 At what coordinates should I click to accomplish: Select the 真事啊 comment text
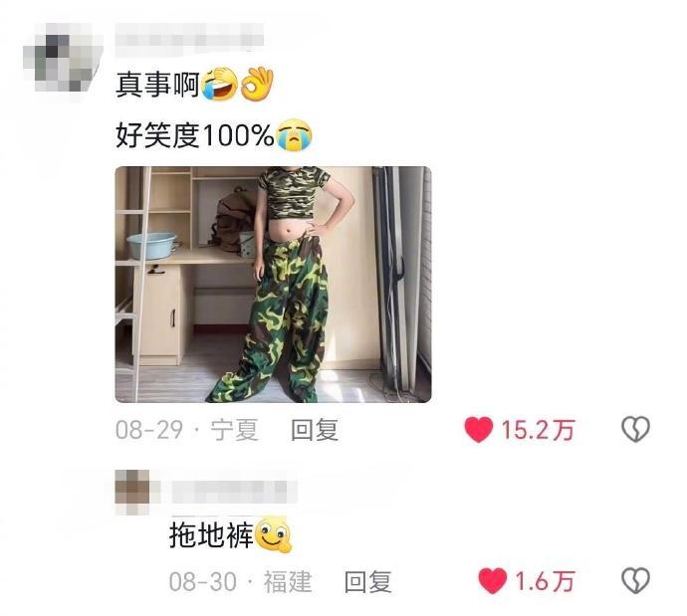coord(157,84)
